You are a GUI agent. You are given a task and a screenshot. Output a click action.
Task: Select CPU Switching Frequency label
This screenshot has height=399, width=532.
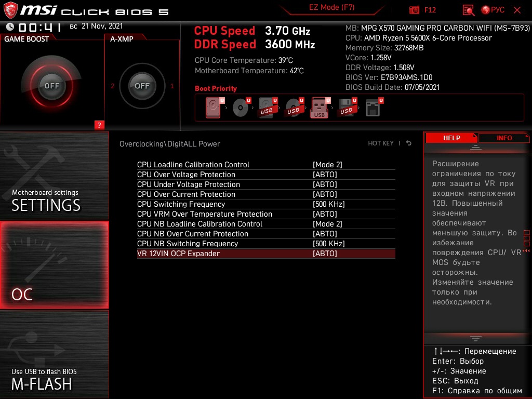point(181,204)
